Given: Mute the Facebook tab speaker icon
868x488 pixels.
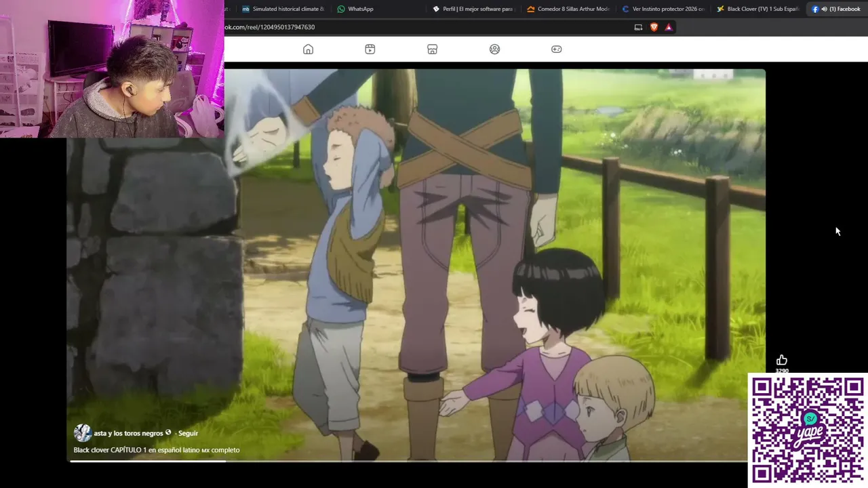Looking at the screenshot, I should point(823,9).
